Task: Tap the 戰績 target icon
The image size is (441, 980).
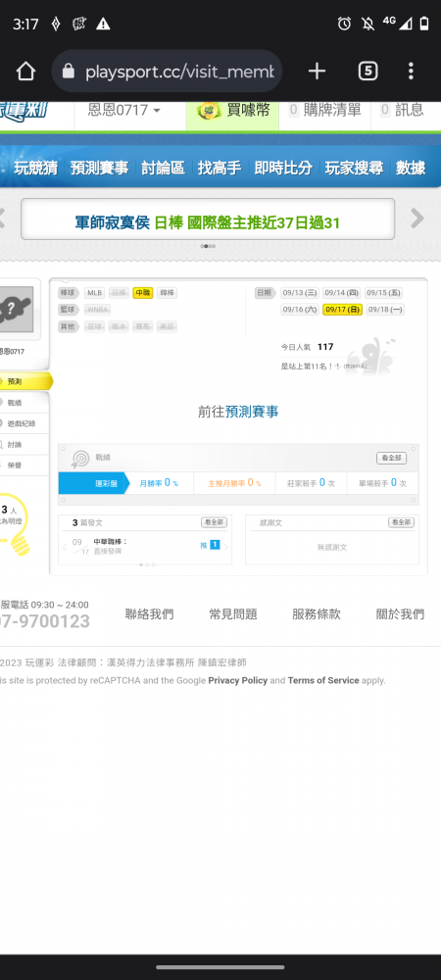Action: 80,459
